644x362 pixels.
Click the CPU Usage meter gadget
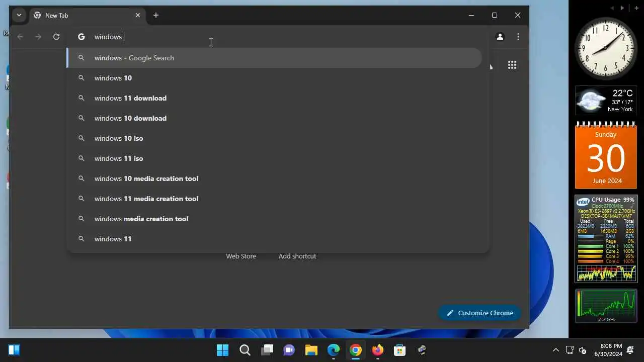coord(606,239)
